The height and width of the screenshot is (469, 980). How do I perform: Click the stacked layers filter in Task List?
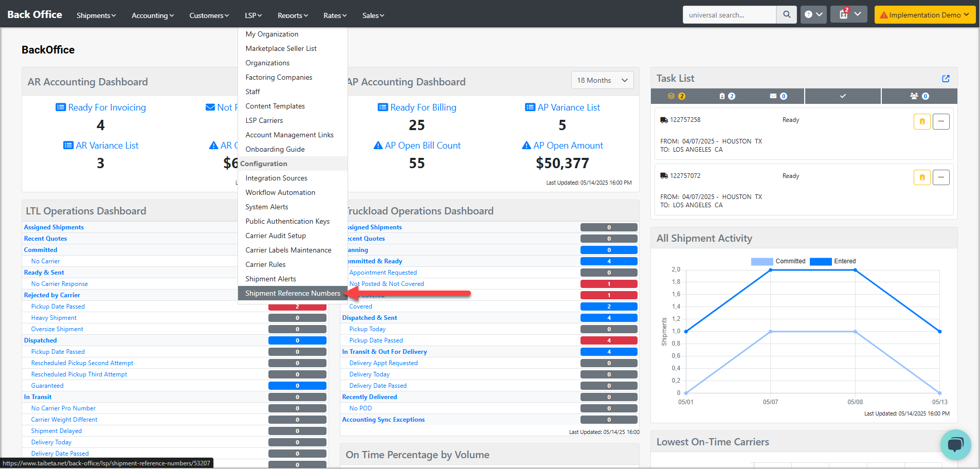click(x=676, y=96)
